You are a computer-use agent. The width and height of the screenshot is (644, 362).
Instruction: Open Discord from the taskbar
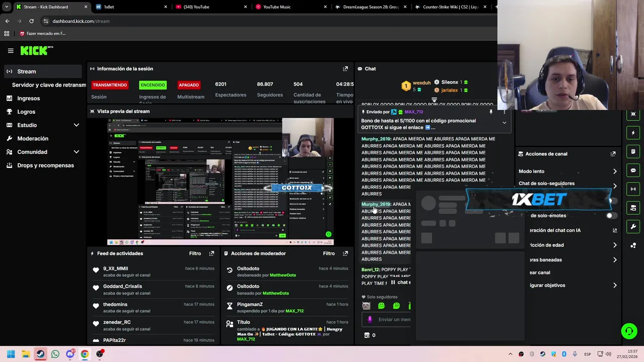coord(70,354)
